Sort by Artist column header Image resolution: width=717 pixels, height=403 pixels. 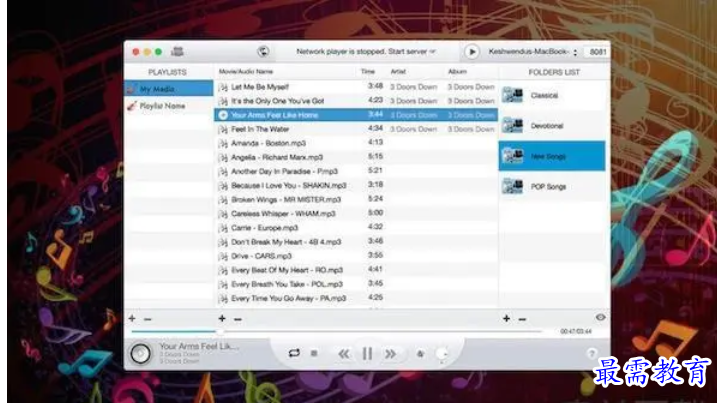398,71
